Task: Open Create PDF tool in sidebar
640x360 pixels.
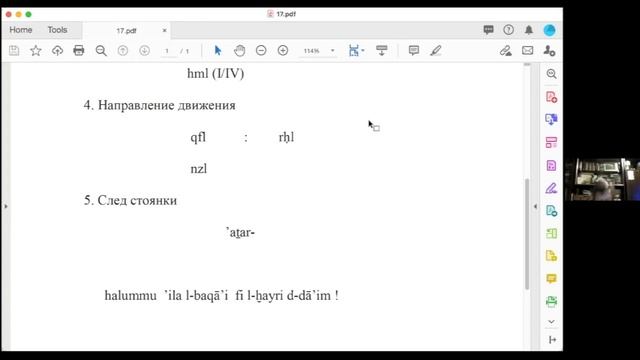Action: coord(551,97)
